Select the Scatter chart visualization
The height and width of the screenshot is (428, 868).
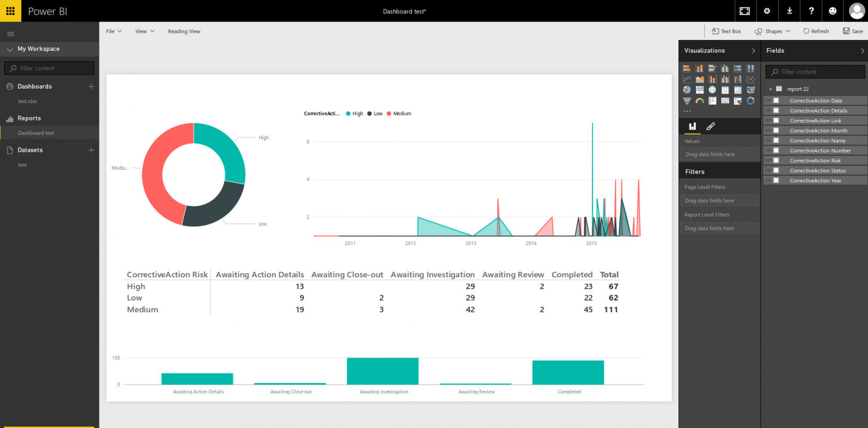751,78
